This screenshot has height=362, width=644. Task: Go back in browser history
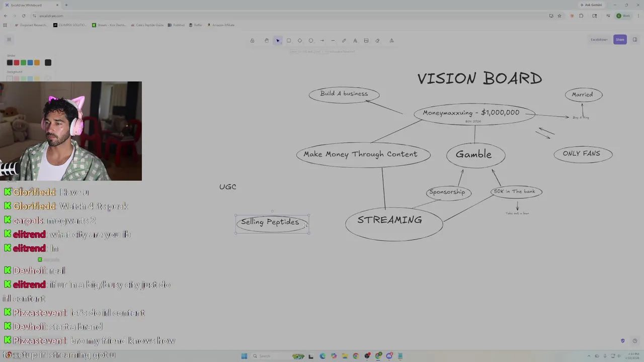(x=5, y=16)
